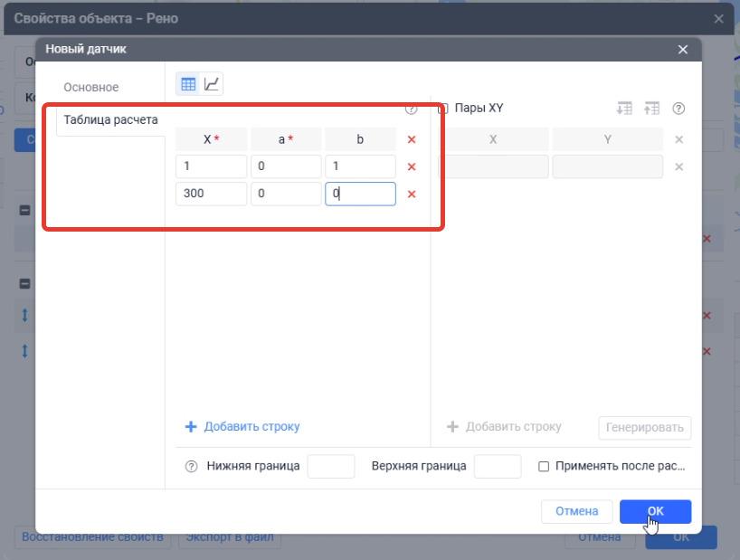Clear the whole calculation table via the header delete icon
This screenshot has width=740, height=560.
click(x=412, y=139)
